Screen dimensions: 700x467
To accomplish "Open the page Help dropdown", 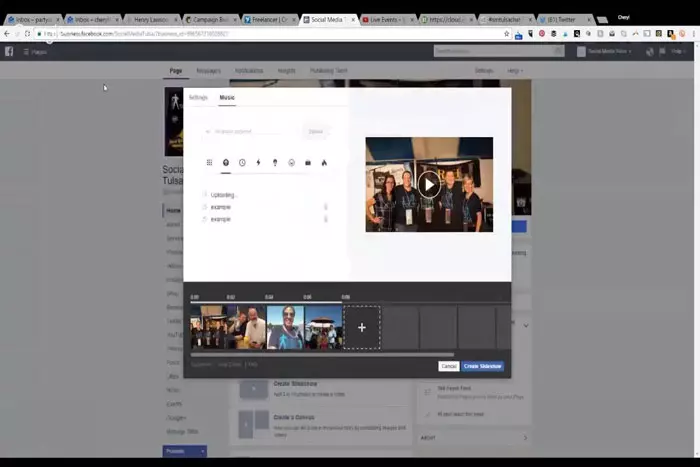I will pyautogui.click(x=515, y=71).
